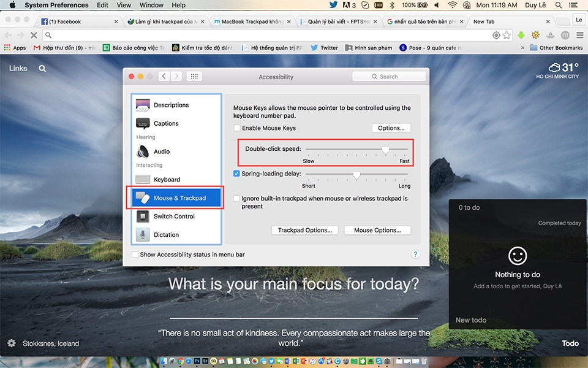
Task: Open the Notification Center list icon
Action: [573, 5]
